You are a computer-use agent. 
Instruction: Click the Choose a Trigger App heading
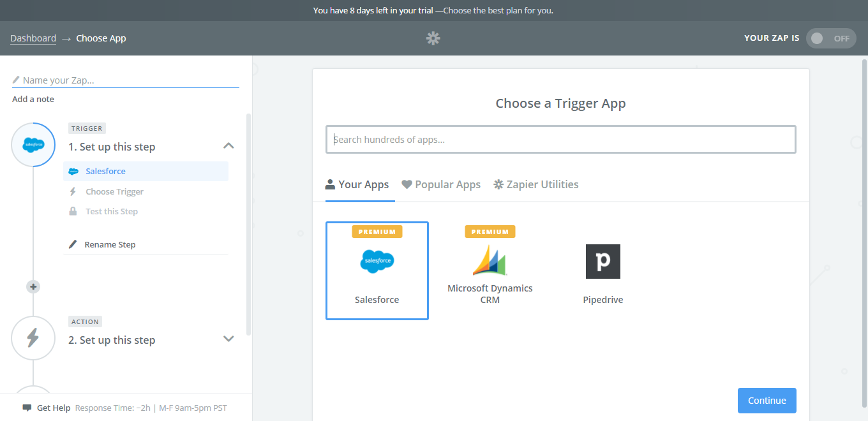coord(561,103)
